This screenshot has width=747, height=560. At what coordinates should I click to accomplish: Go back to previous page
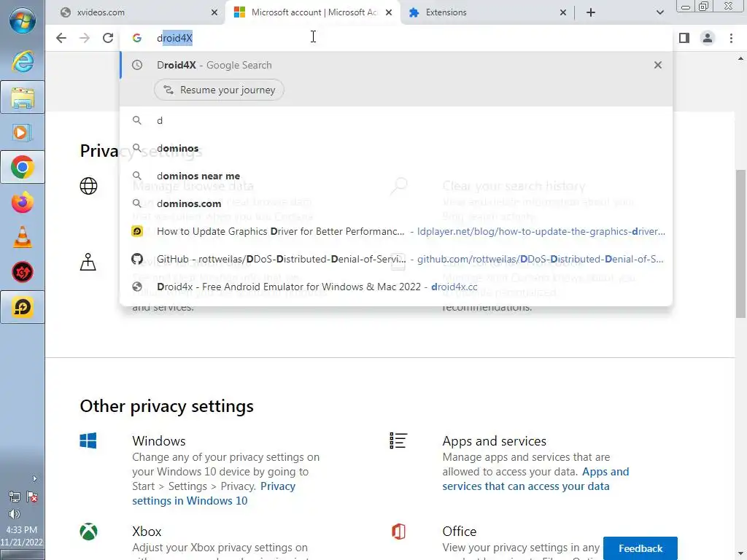click(61, 38)
